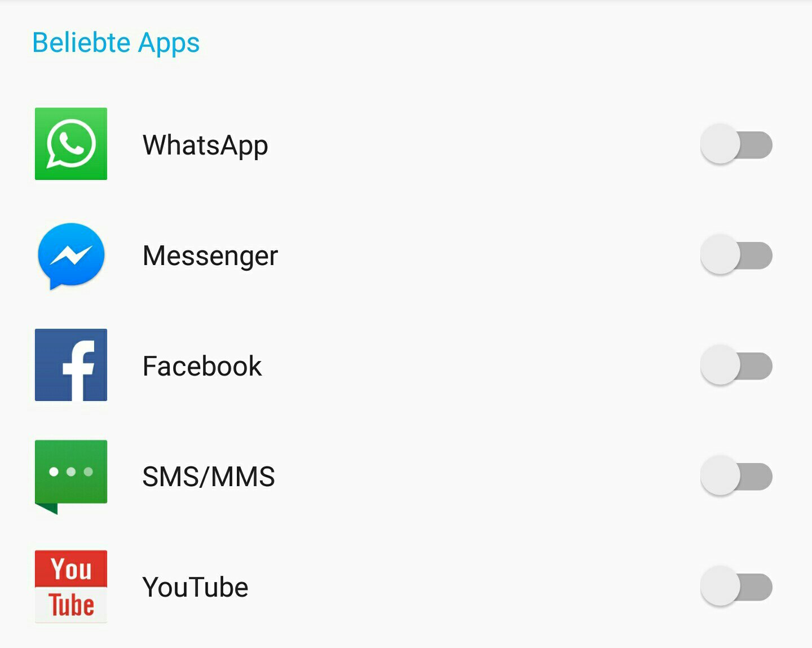
Task: Click the three dots in SMS bubble
Action: [71, 471]
